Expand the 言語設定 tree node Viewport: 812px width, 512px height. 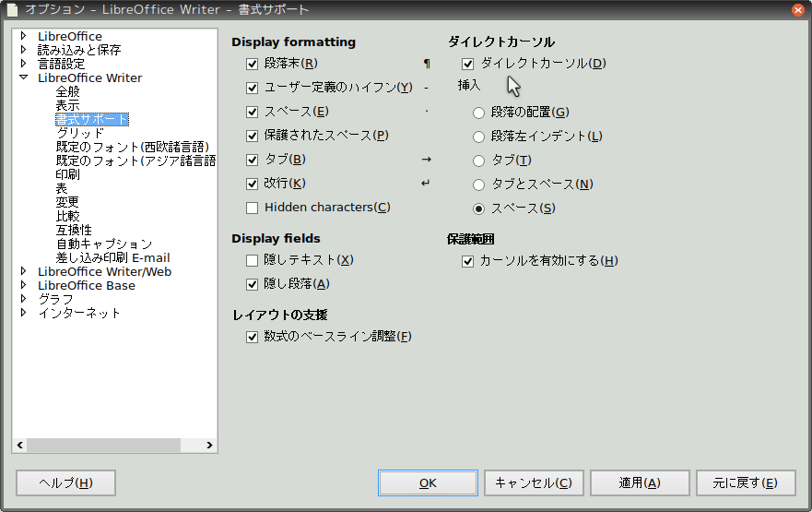click(23, 64)
